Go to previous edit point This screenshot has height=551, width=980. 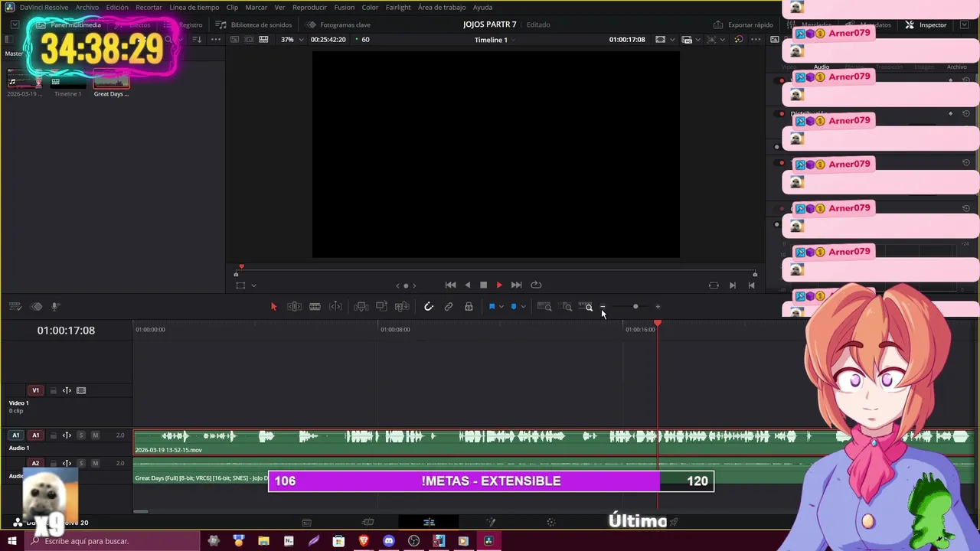(751, 285)
